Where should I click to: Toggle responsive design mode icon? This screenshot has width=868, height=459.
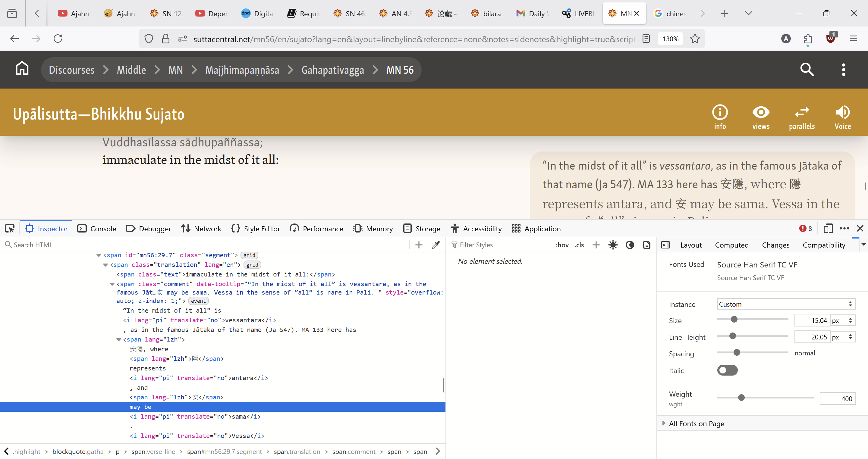pos(828,229)
